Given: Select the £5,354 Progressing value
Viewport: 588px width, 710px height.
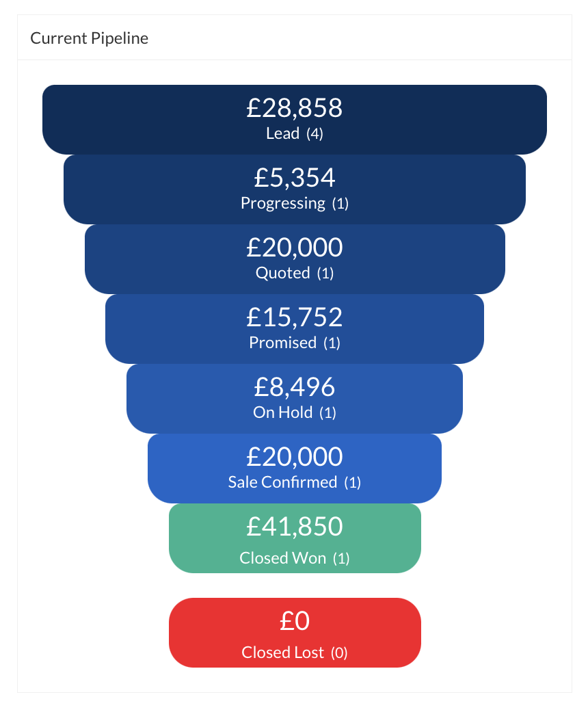Looking at the screenshot, I should click(295, 178).
